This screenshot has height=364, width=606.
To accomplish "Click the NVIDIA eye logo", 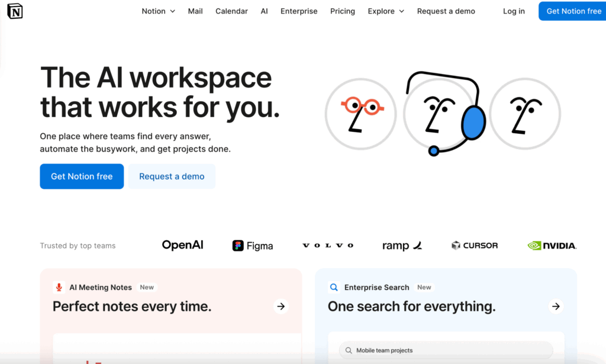I will (x=534, y=246).
